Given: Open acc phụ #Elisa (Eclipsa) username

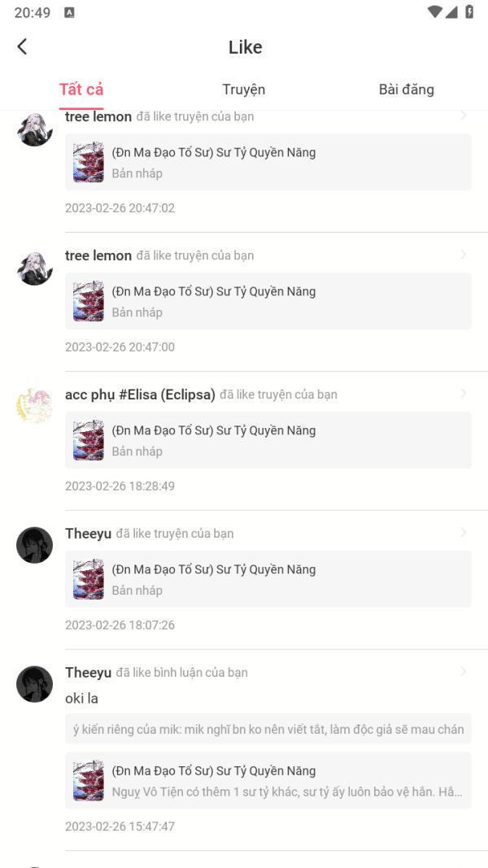Looking at the screenshot, I should 140,395.
